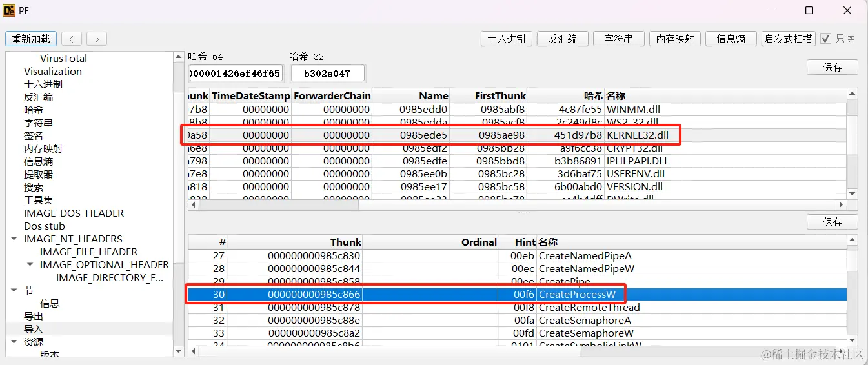Click the lower 保存 save button
Screen dimensions: 868x365
pyautogui.click(x=833, y=222)
